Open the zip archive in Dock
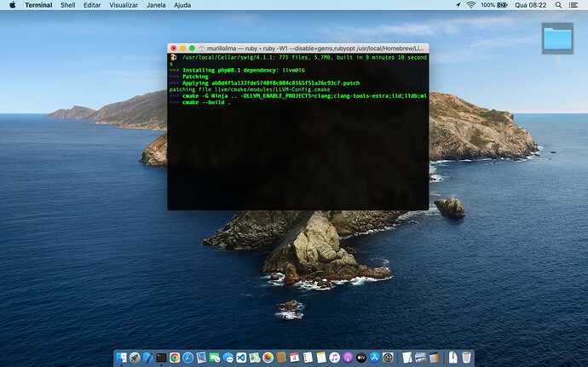 point(453,358)
